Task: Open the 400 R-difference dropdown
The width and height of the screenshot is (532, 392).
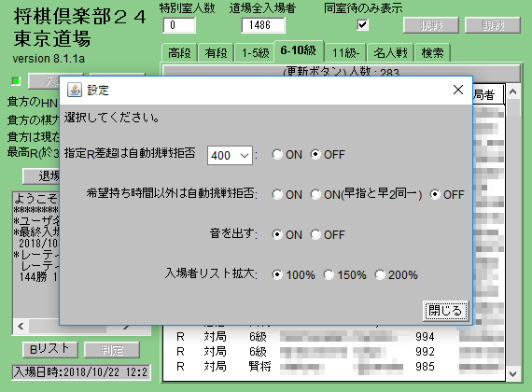Action: [x=230, y=156]
